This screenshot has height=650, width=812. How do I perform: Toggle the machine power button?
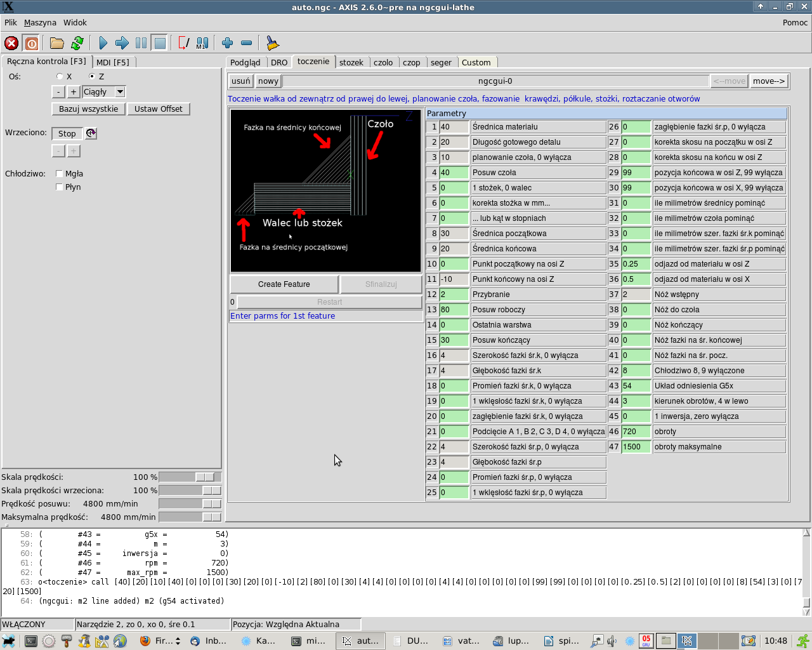tap(31, 43)
